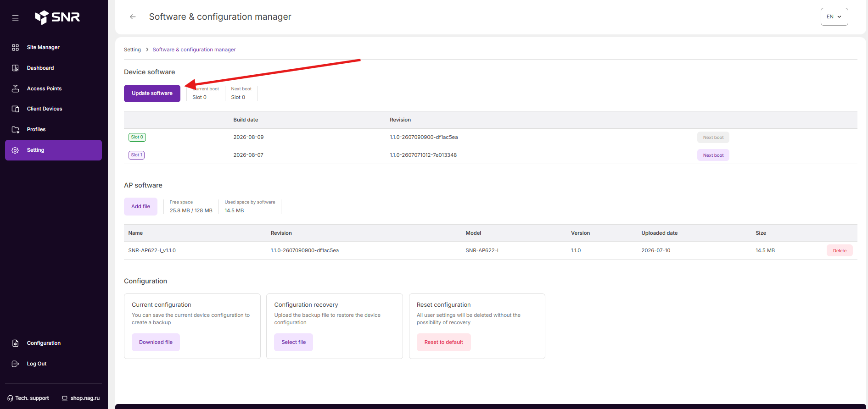This screenshot has height=409, width=868.
Task: Click Reset to default button
Action: click(443, 342)
